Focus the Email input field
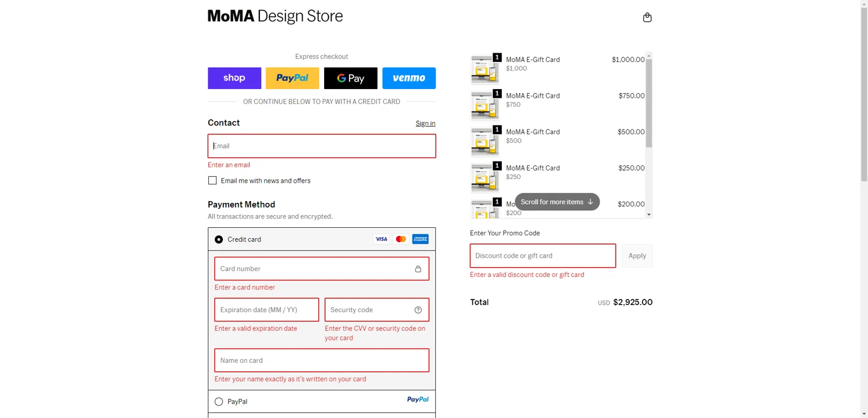 [322, 146]
